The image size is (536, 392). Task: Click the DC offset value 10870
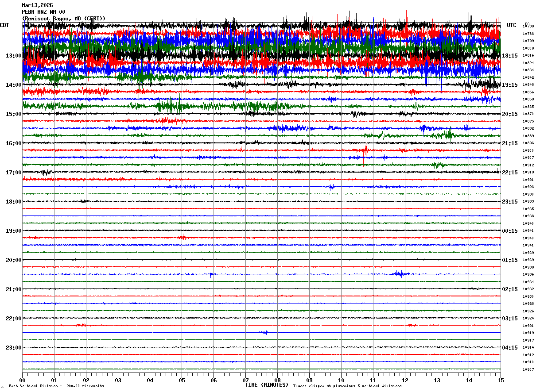pyautogui.click(x=528, y=114)
